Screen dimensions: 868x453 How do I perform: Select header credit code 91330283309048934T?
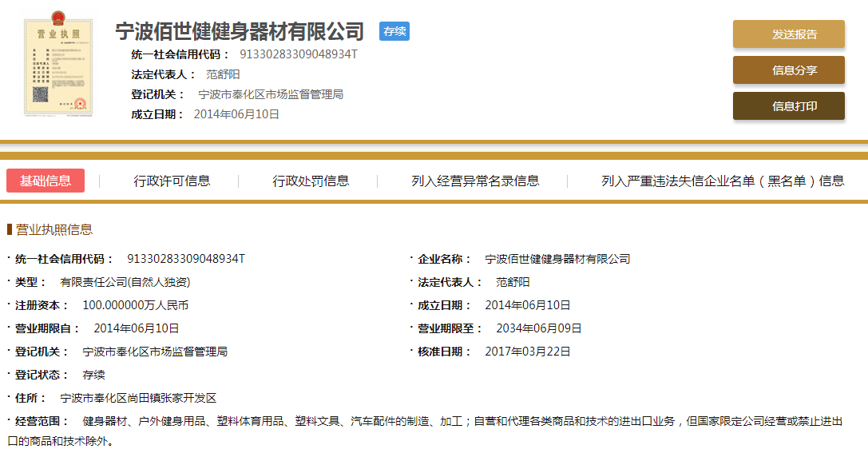[x=299, y=54]
